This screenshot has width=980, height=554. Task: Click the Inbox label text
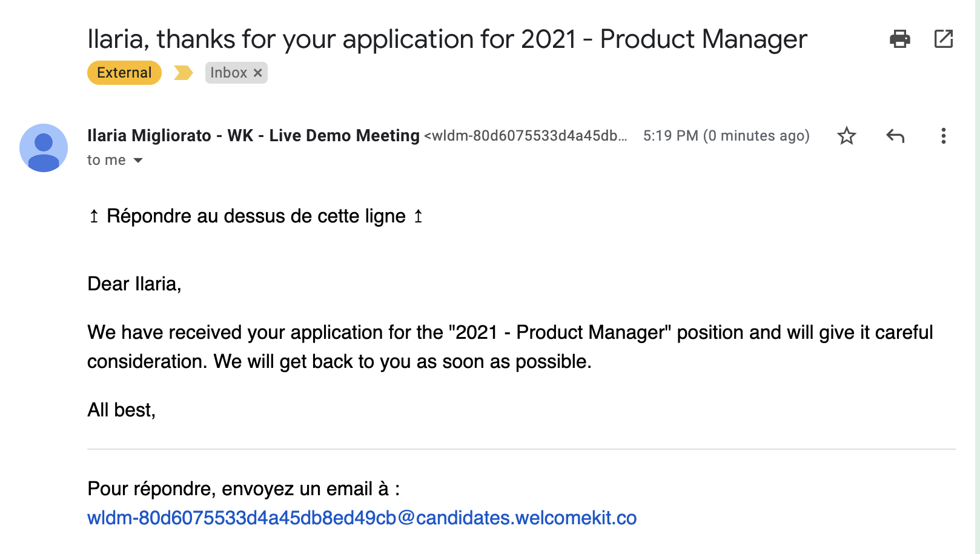click(x=228, y=73)
